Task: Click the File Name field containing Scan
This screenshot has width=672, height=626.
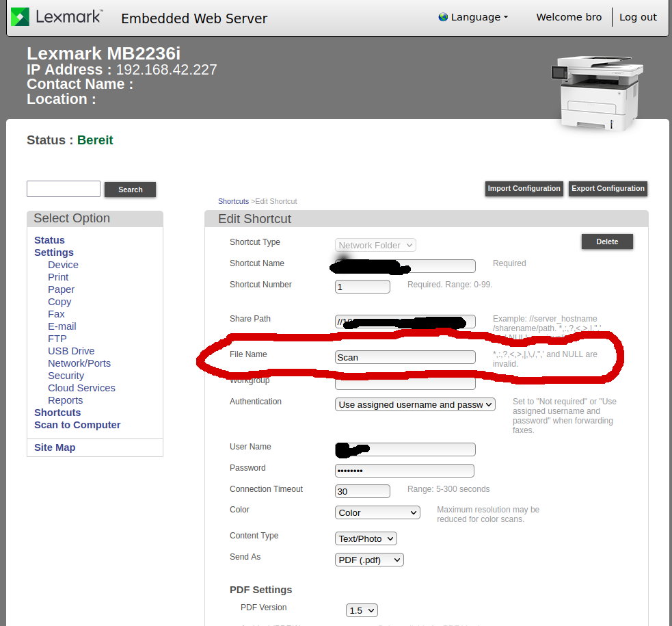Action: (405, 357)
